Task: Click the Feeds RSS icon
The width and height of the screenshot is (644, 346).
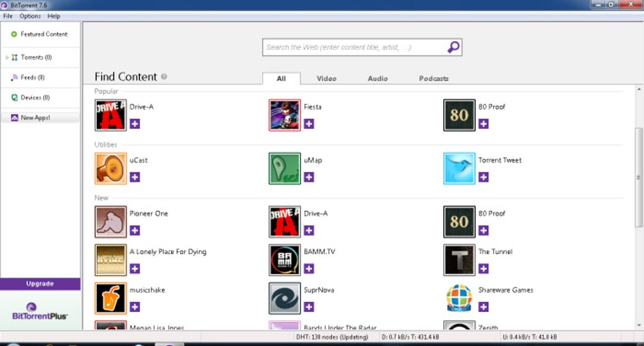Action: 15,77
